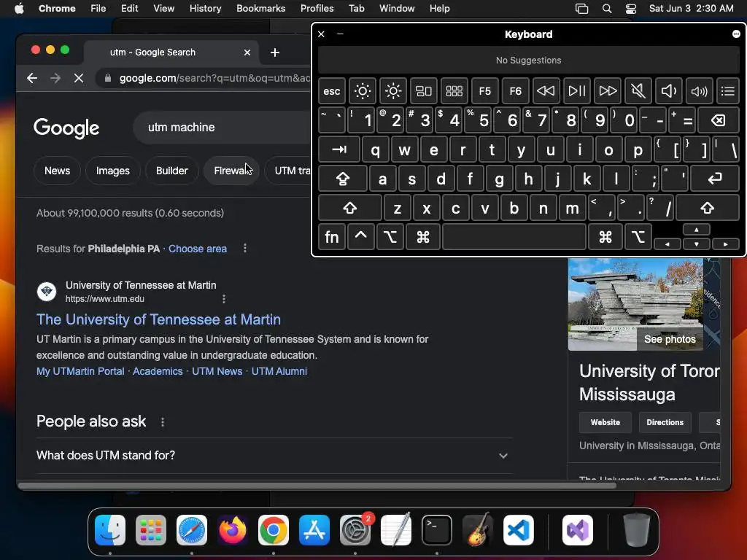
Task: Click the Google search box
Action: click(x=222, y=128)
